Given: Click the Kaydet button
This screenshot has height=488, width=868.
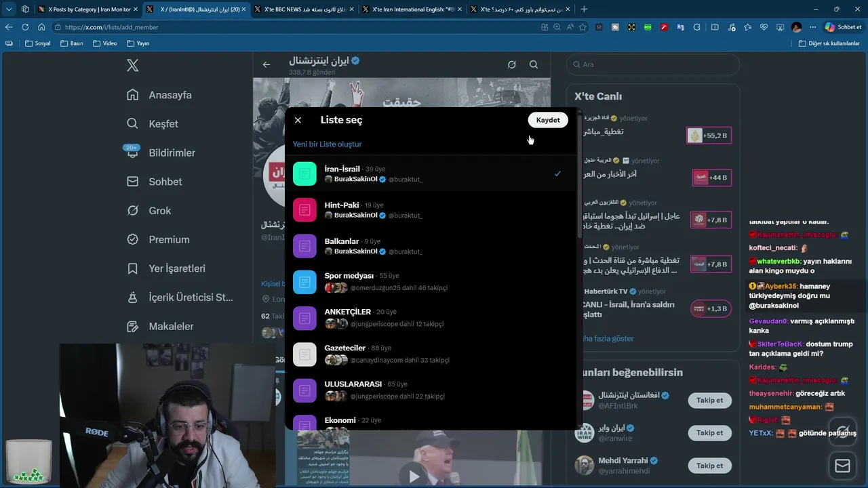Looking at the screenshot, I should pyautogui.click(x=548, y=120).
